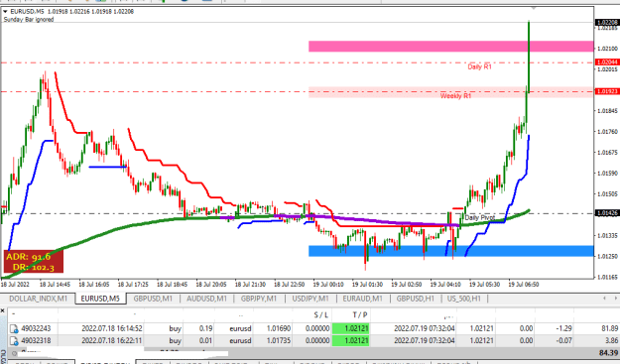620x364 pixels.
Task: Open the US_500,H1 chart tab
Action: point(464,299)
